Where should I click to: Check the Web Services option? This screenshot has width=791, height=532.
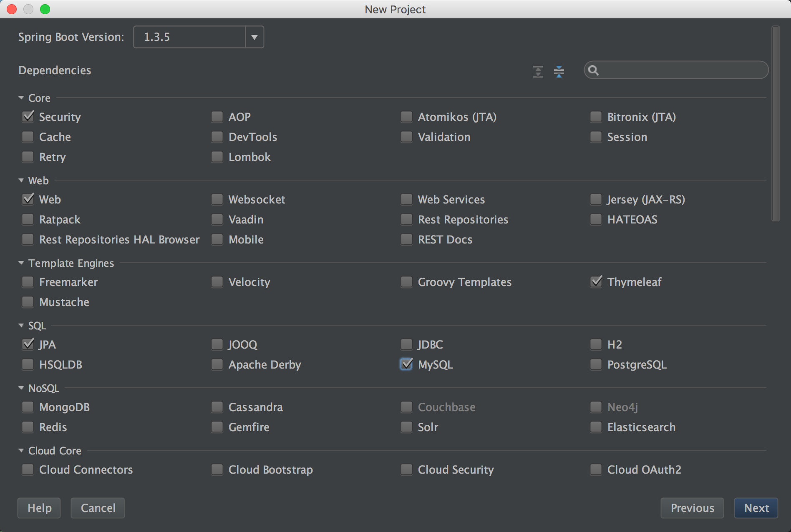(406, 199)
